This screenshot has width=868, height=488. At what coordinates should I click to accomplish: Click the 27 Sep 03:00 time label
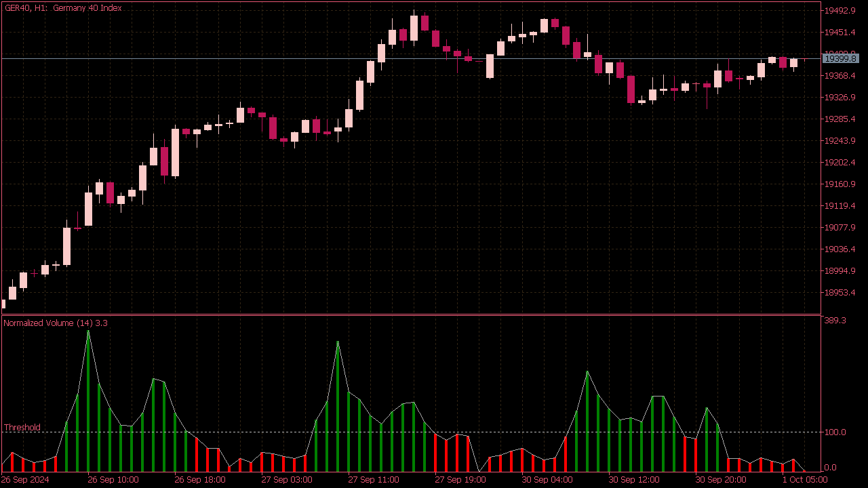287,480
